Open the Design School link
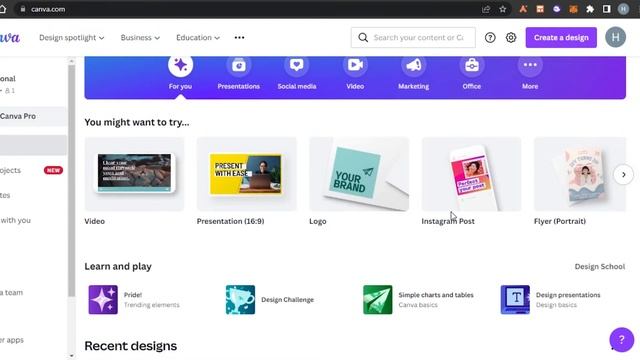640x360 pixels. pos(600,267)
